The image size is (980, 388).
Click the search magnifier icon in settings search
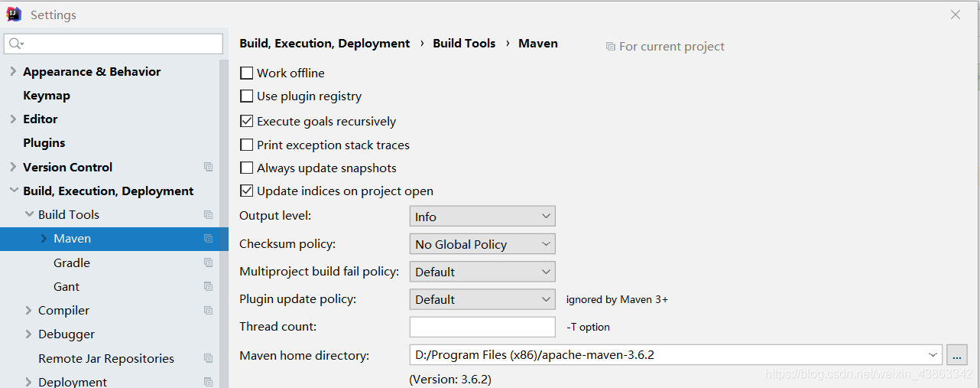pos(16,44)
